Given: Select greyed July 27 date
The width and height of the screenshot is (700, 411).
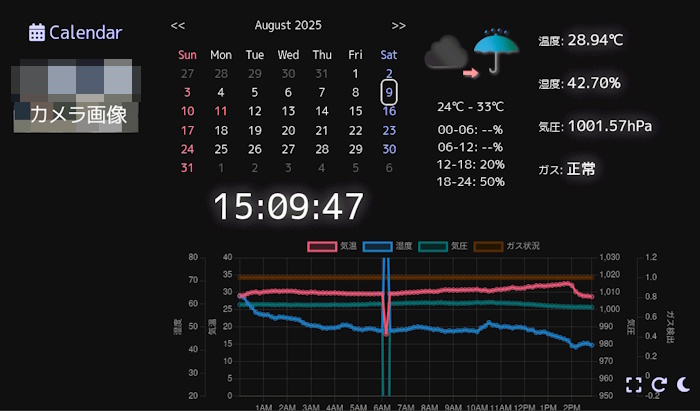Looking at the screenshot, I should tap(188, 74).
